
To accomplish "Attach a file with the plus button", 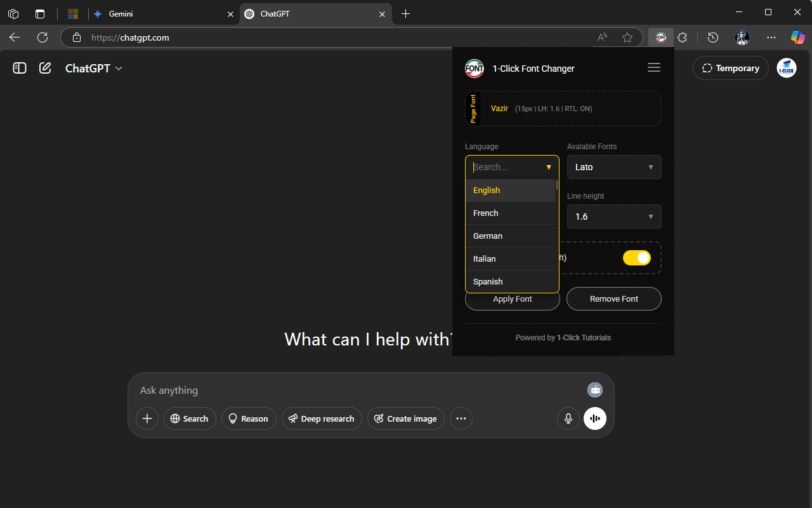I will point(147,418).
